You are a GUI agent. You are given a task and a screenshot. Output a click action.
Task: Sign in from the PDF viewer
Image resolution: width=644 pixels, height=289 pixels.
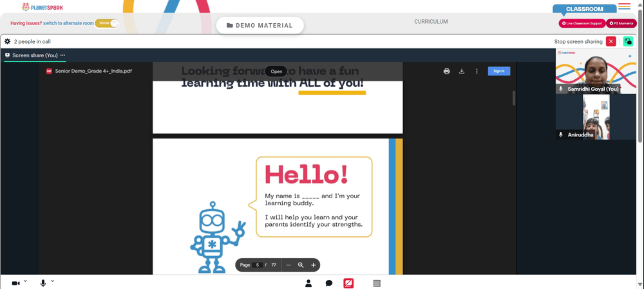click(499, 71)
